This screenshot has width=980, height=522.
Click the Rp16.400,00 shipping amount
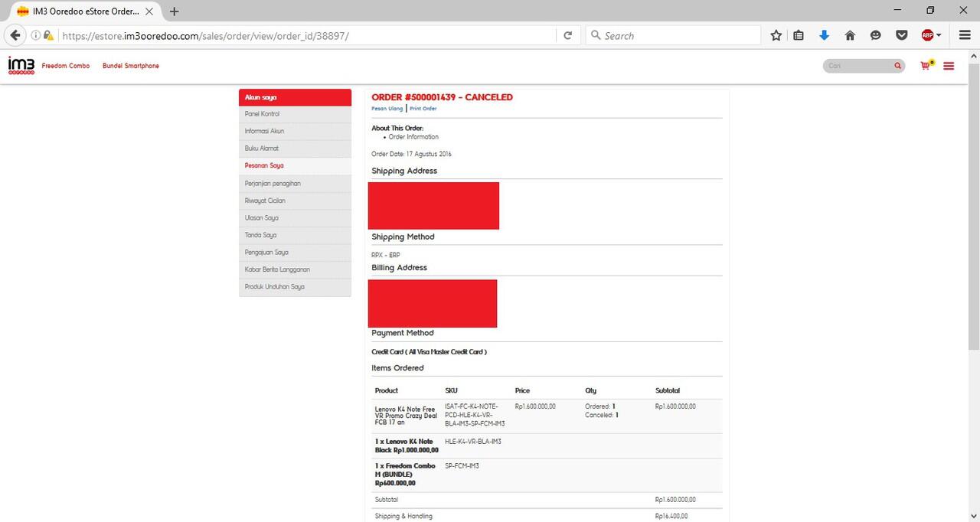(x=671, y=517)
